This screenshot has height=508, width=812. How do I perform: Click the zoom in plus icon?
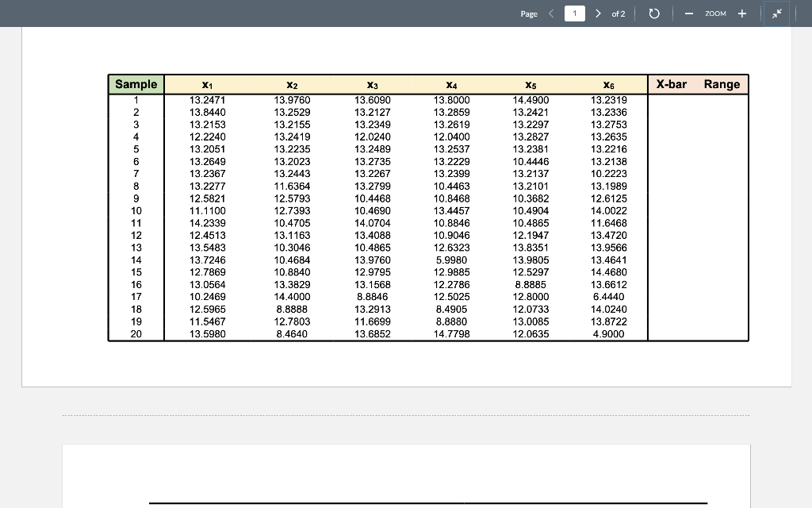pos(741,13)
